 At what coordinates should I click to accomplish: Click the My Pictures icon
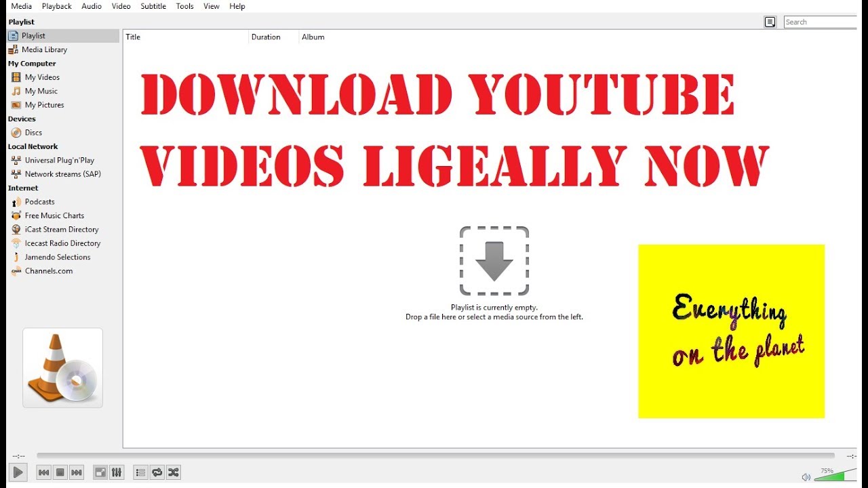point(16,105)
